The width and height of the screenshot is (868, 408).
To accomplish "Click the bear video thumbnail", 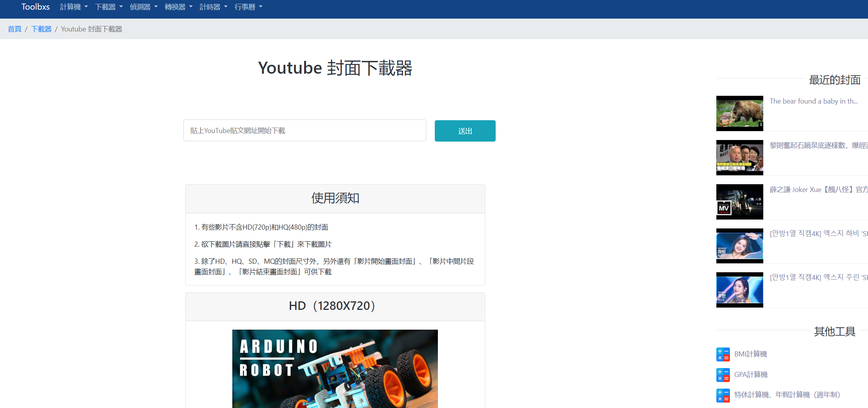I will coord(739,113).
